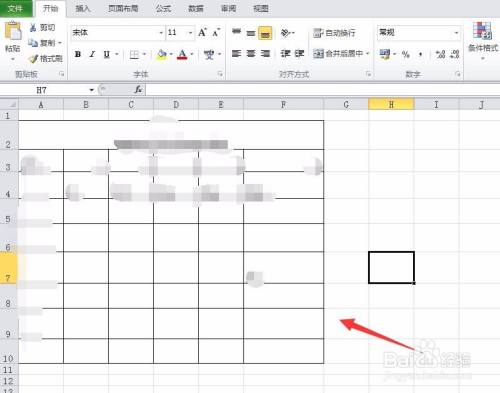Click the Decrease Indent icon

click(285, 53)
